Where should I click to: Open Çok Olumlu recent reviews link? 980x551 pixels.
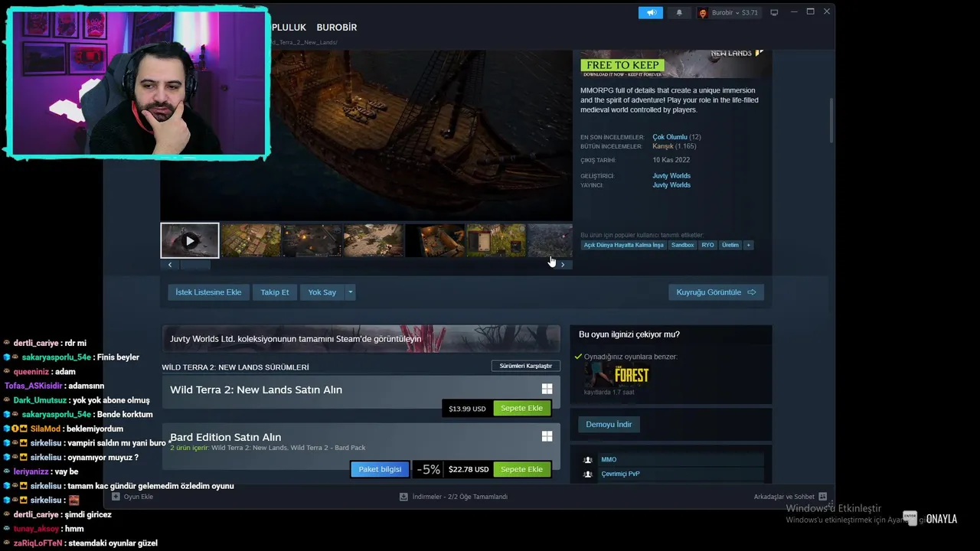(x=670, y=137)
